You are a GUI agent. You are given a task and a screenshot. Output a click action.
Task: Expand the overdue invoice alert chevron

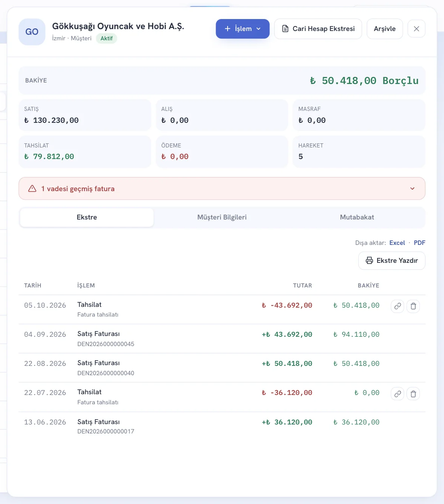tap(412, 189)
